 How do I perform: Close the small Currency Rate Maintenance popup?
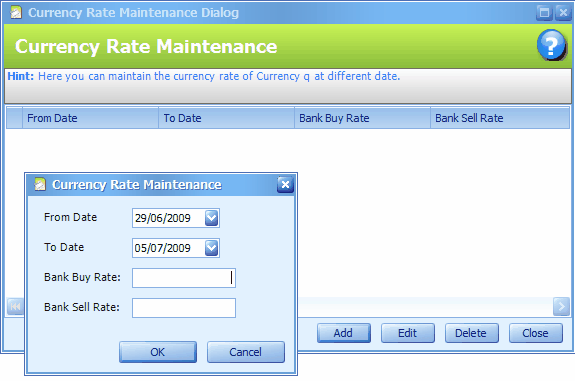click(285, 184)
